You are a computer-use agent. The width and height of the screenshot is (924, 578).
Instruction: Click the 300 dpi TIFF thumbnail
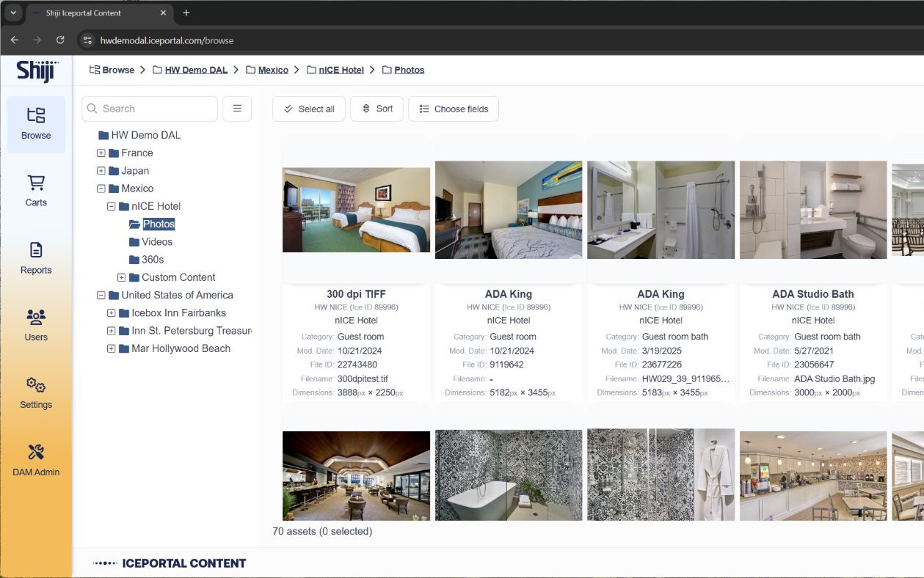click(356, 210)
